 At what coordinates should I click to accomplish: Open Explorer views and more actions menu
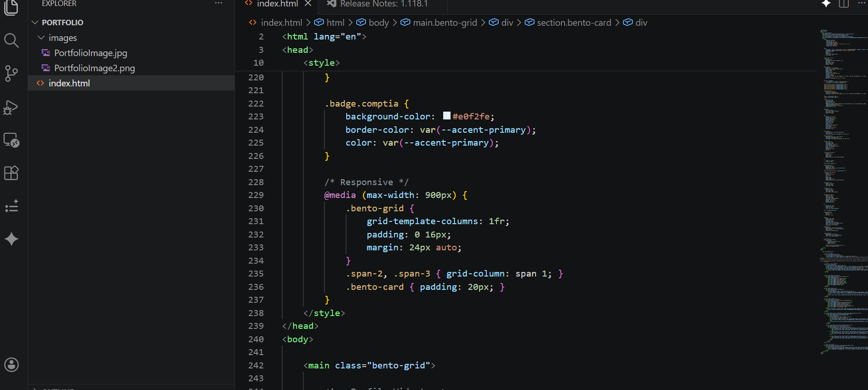[218, 4]
